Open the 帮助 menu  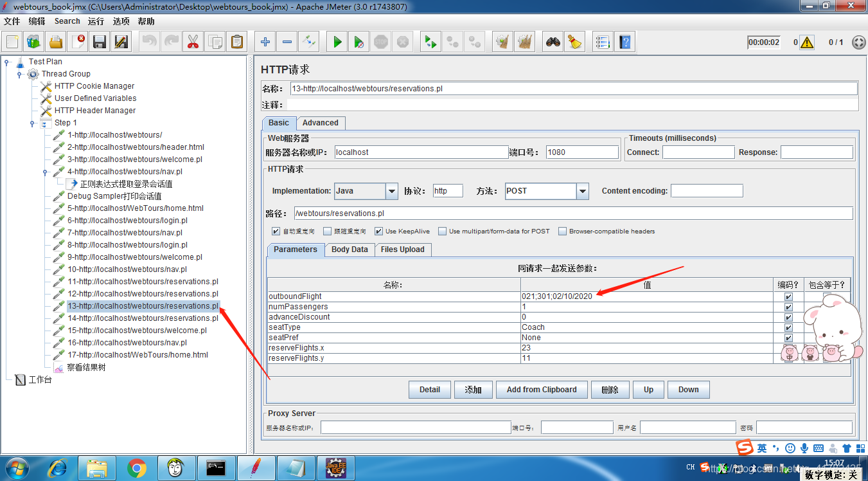[x=146, y=21]
